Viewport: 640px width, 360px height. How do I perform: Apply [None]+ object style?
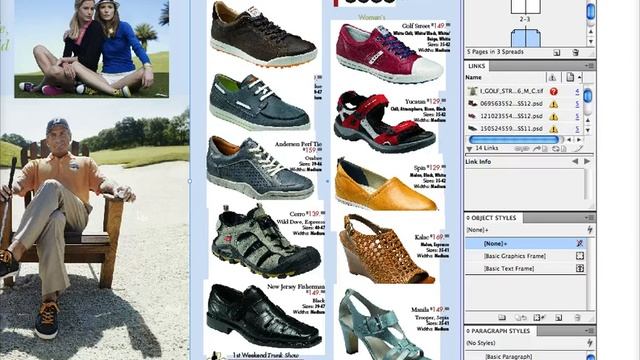tap(526, 244)
